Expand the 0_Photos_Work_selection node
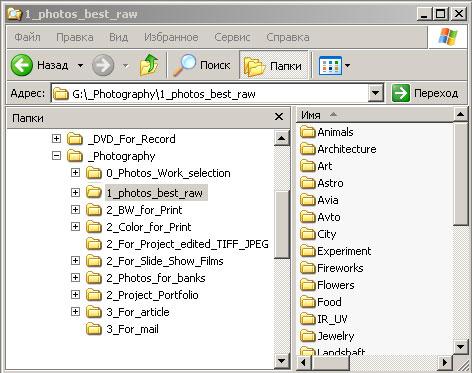The height and width of the screenshot is (373, 472). [x=75, y=172]
